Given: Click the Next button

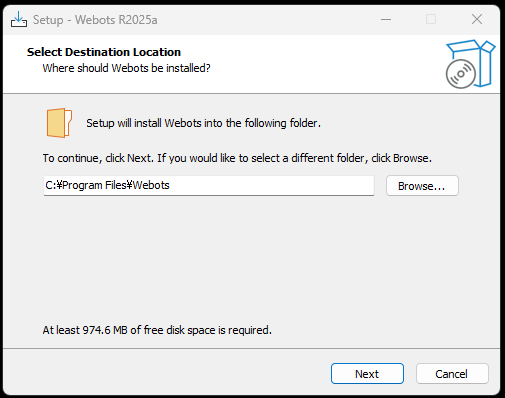Looking at the screenshot, I should 367,374.
